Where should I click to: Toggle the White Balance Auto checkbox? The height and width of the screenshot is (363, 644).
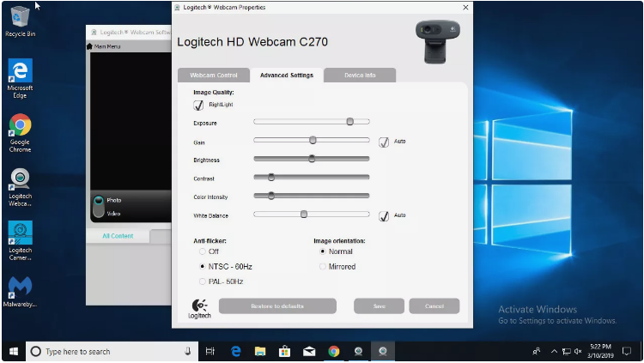point(384,216)
